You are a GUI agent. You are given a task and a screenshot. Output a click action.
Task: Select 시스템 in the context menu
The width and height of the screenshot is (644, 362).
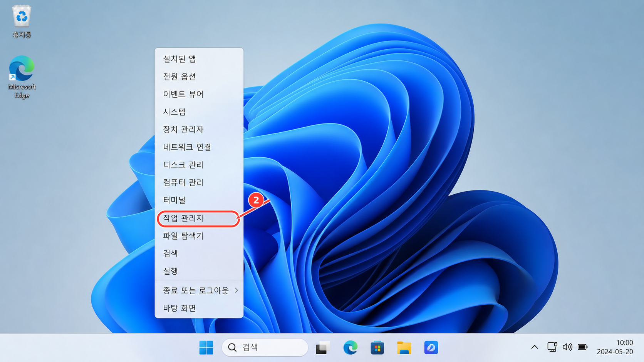[199, 112]
